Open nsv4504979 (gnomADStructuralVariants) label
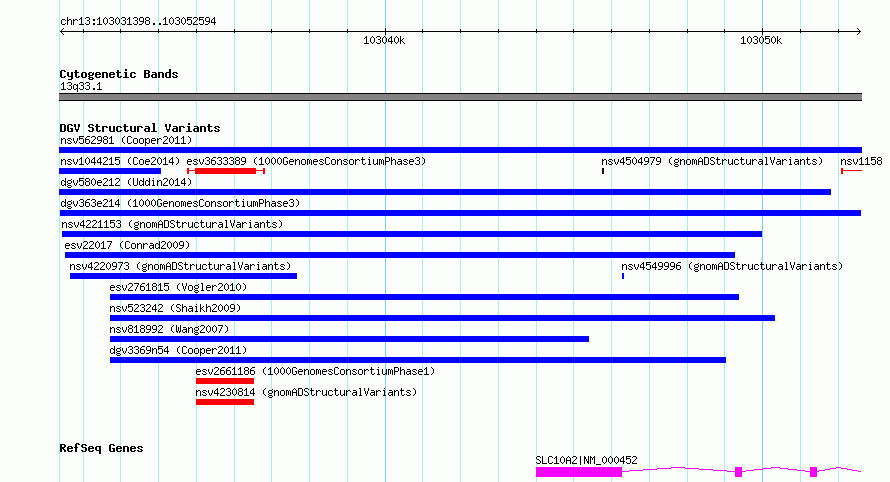This screenshot has width=890, height=482. click(712, 161)
